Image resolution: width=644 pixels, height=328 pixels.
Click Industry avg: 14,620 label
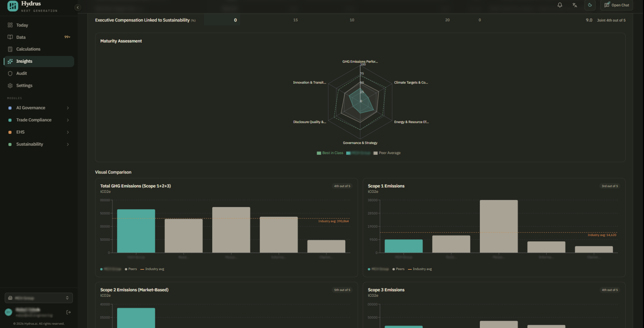pyautogui.click(x=602, y=235)
